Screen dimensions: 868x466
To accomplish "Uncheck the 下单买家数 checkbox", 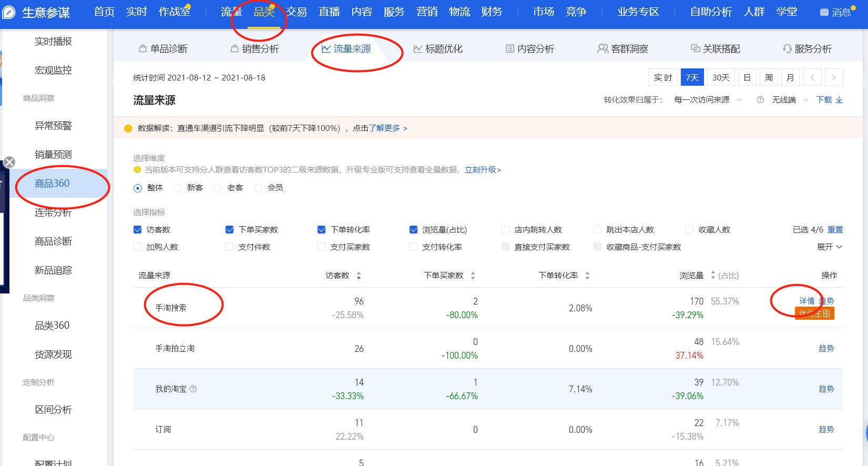I will [229, 229].
